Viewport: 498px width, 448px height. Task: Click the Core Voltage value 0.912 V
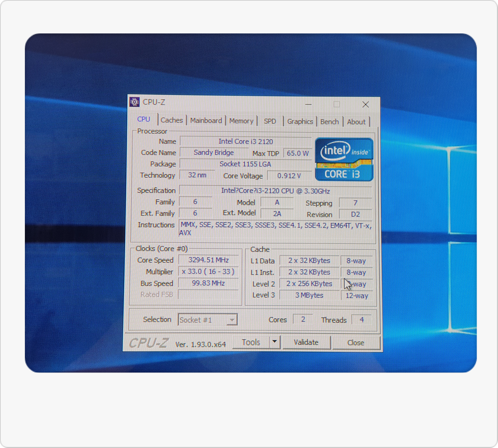pos(289,176)
